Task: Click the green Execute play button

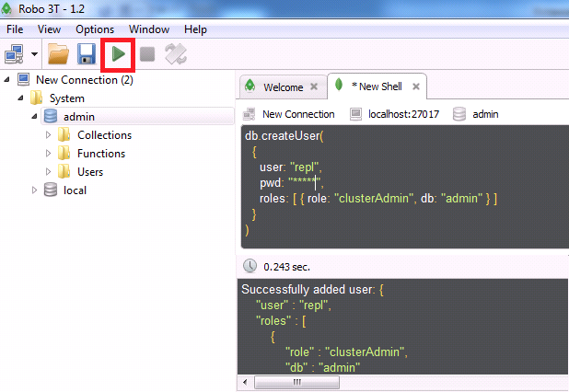Action: click(x=118, y=54)
